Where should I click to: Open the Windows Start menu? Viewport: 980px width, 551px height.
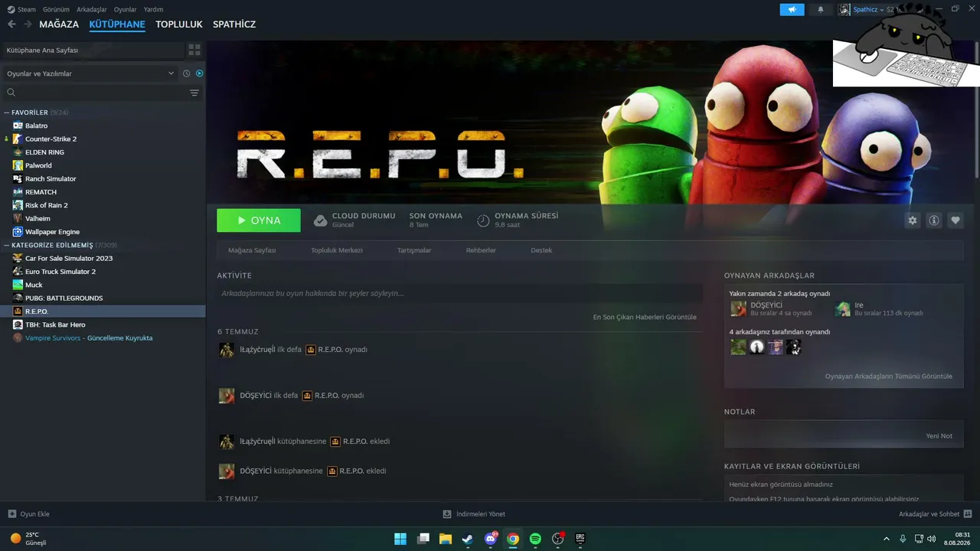coord(400,539)
